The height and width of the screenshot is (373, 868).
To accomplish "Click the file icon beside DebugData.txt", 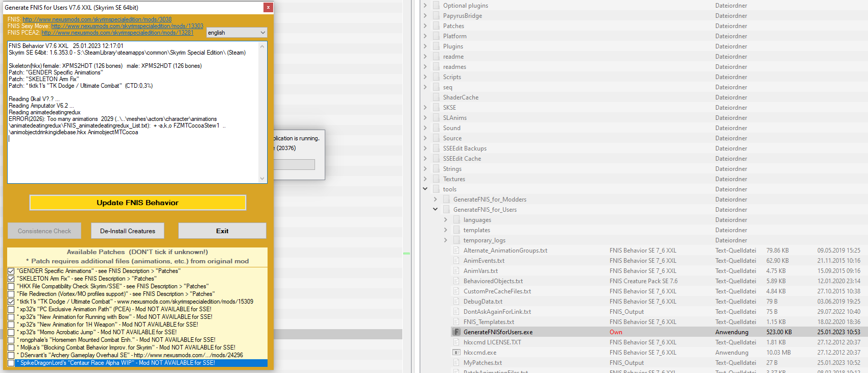I will [456, 302].
